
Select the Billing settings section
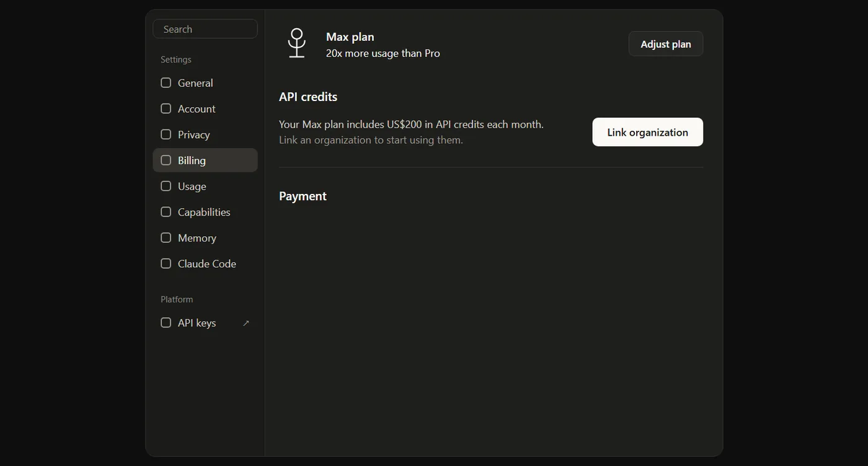point(205,160)
